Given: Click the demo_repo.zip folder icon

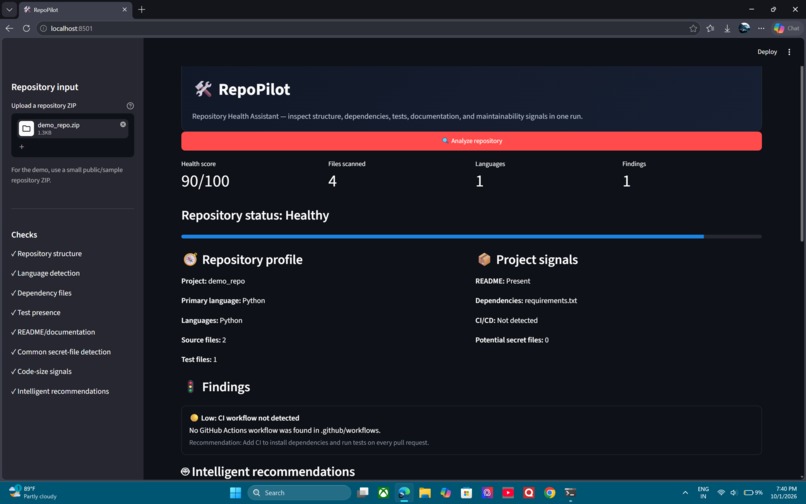Looking at the screenshot, I should point(26,128).
